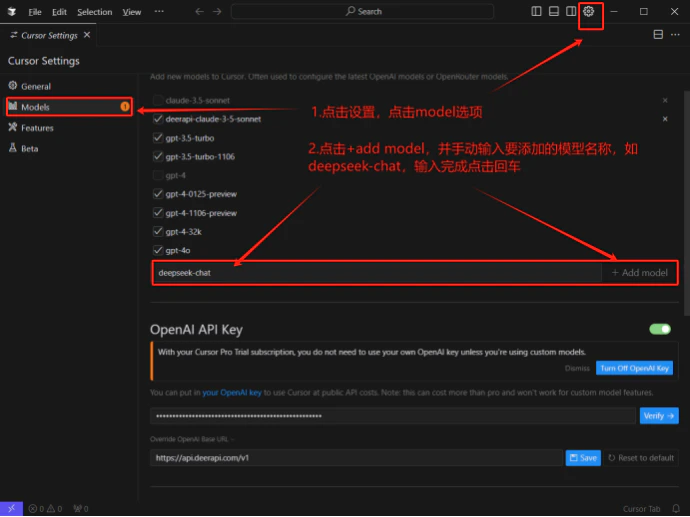
Task: Open errors and warnings in status bar
Action: (x=45, y=509)
